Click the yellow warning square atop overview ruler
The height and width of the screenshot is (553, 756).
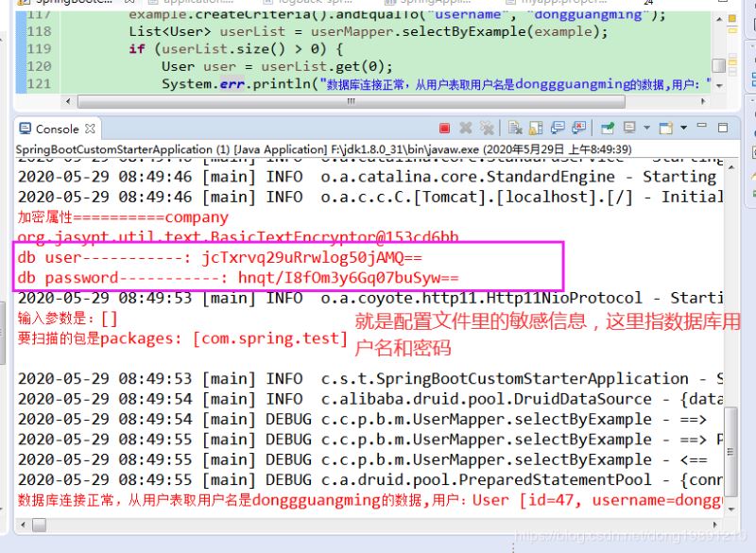pyautogui.click(x=732, y=19)
